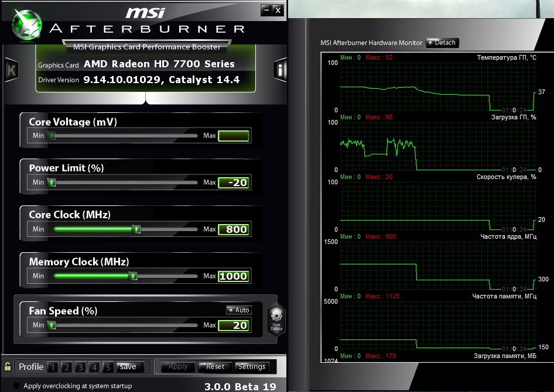Reset settings with the Reset button
The height and width of the screenshot is (392, 554).
pyautogui.click(x=215, y=367)
